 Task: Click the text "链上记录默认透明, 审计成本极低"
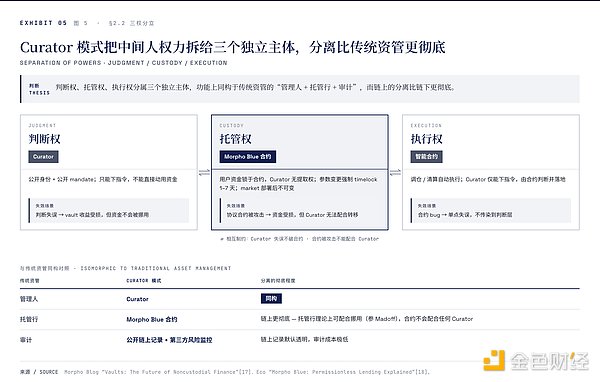coord(304,339)
